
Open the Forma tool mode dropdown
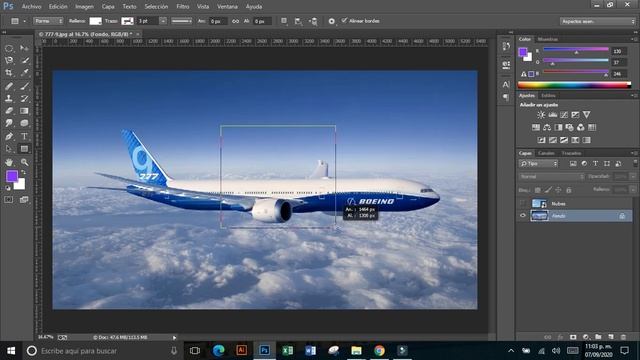pos(48,21)
